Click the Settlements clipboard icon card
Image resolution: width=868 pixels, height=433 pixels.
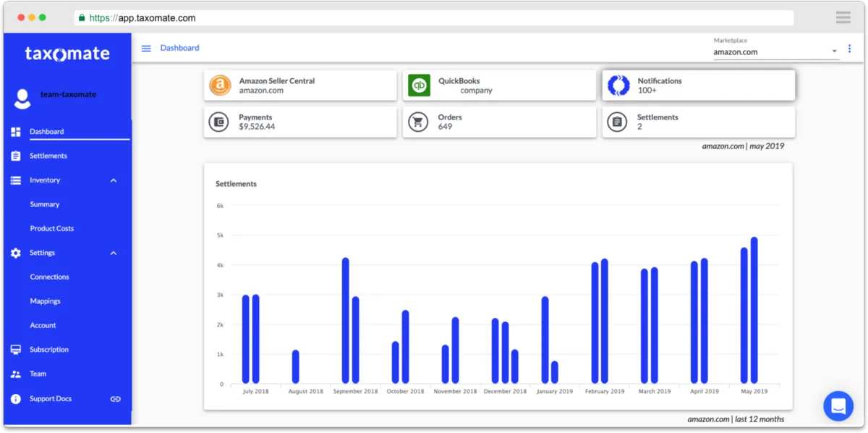[617, 122]
